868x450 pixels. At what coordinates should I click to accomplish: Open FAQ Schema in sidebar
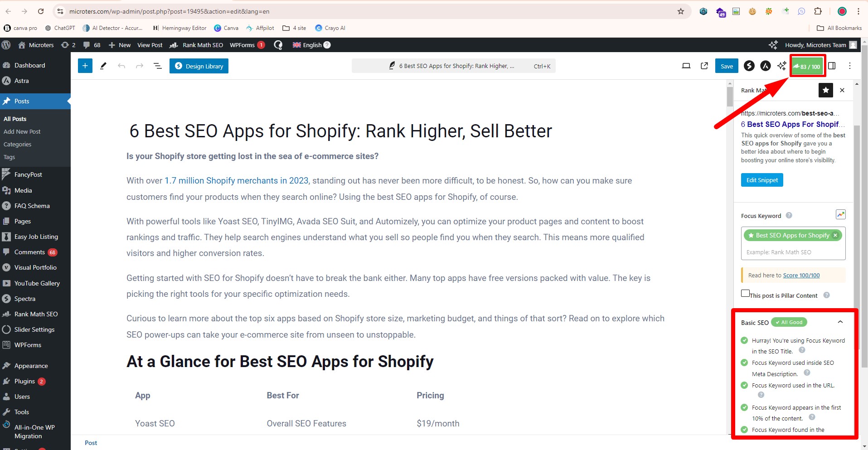[32, 206]
